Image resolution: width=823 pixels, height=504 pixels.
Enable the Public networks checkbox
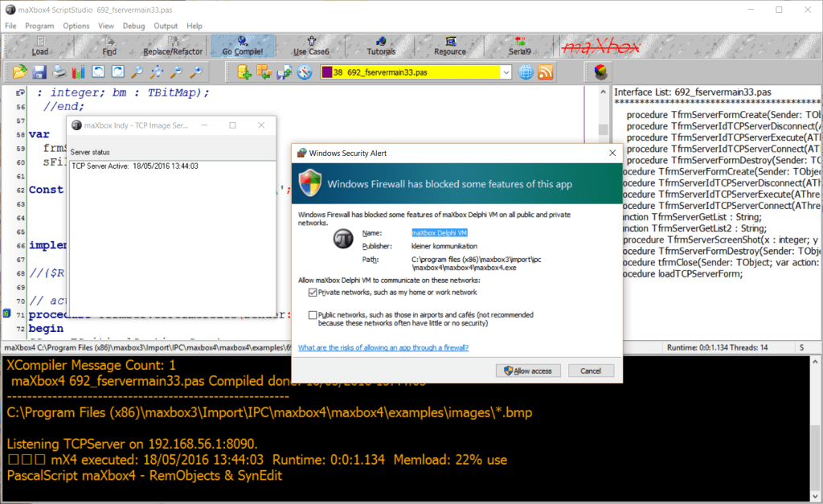313,315
